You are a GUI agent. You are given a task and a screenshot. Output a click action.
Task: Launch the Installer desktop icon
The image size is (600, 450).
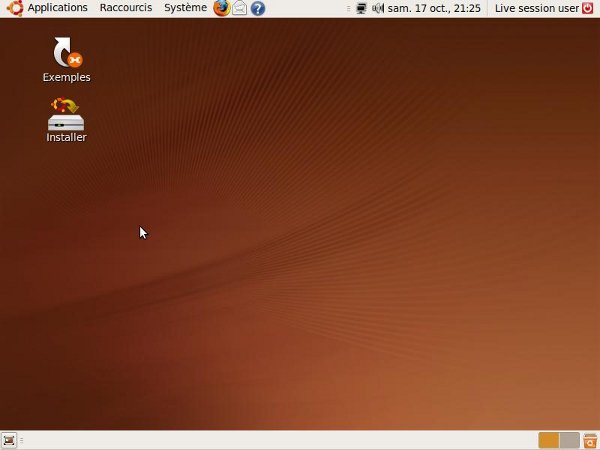click(66, 120)
